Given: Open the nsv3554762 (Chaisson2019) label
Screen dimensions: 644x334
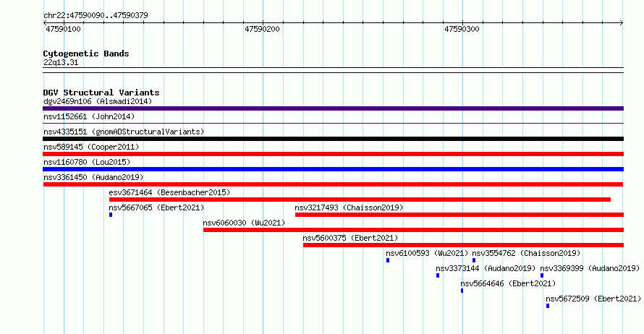Looking at the screenshot, I should (x=526, y=253).
